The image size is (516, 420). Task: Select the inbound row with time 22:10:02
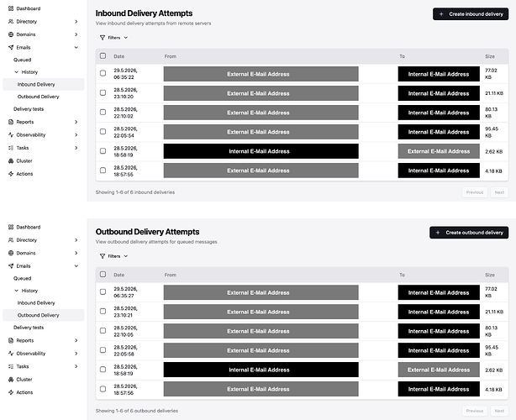pos(103,113)
